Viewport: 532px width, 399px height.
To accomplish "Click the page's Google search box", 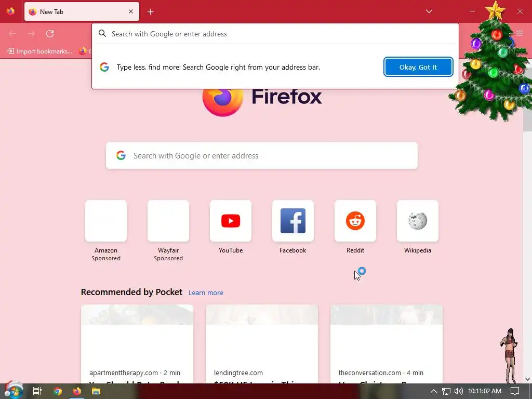I will coord(262,155).
